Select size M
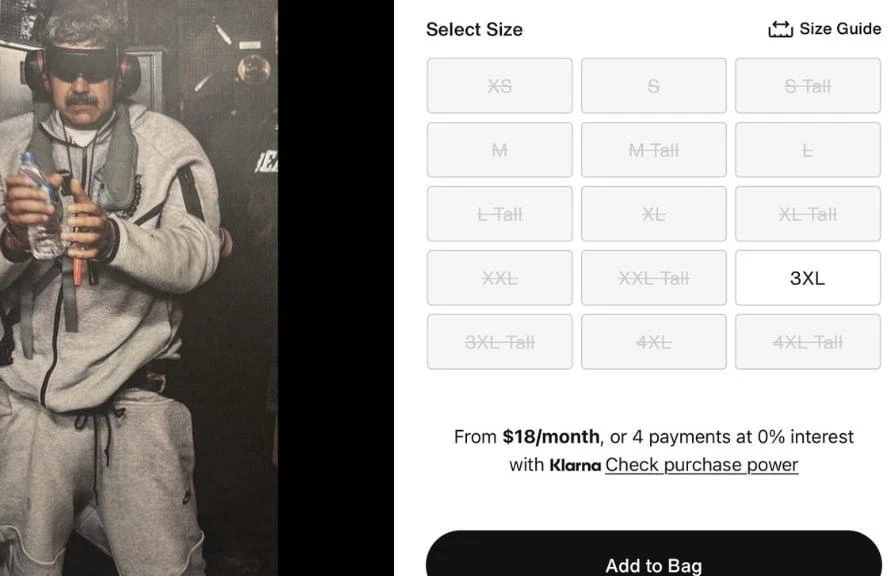 coord(500,150)
